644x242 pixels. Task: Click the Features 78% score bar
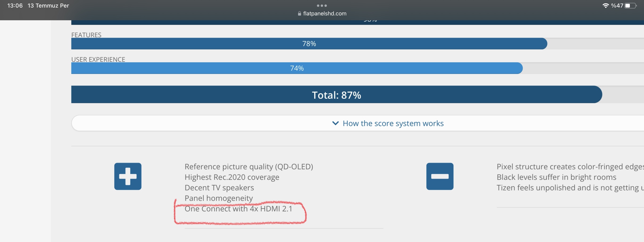click(x=309, y=44)
